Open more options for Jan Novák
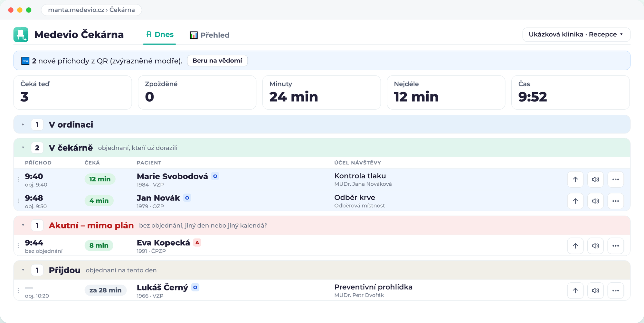644x323 pixels. (616, 201)
